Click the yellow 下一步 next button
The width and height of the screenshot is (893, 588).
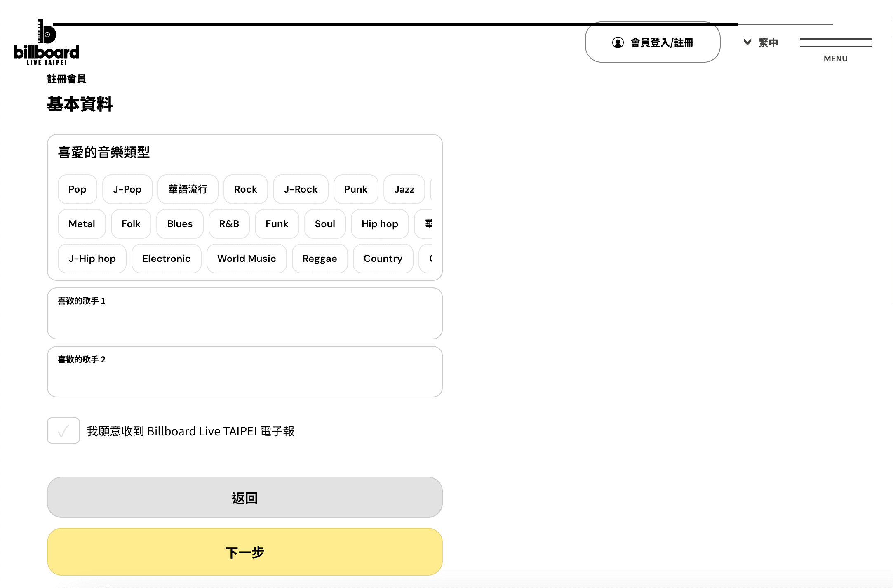[244, 552]
